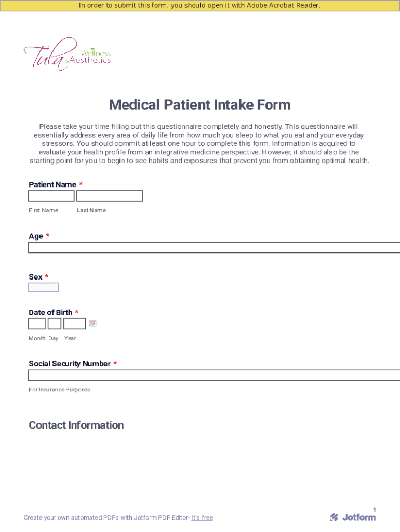Click the Month box for Date of Birth
This screenshot has width=400, height=532.
click(36, 324)
